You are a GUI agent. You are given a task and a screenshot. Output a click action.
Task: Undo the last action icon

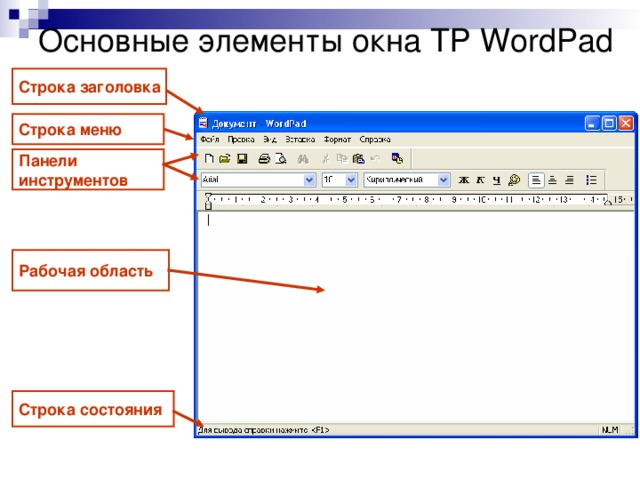[375, 158]
